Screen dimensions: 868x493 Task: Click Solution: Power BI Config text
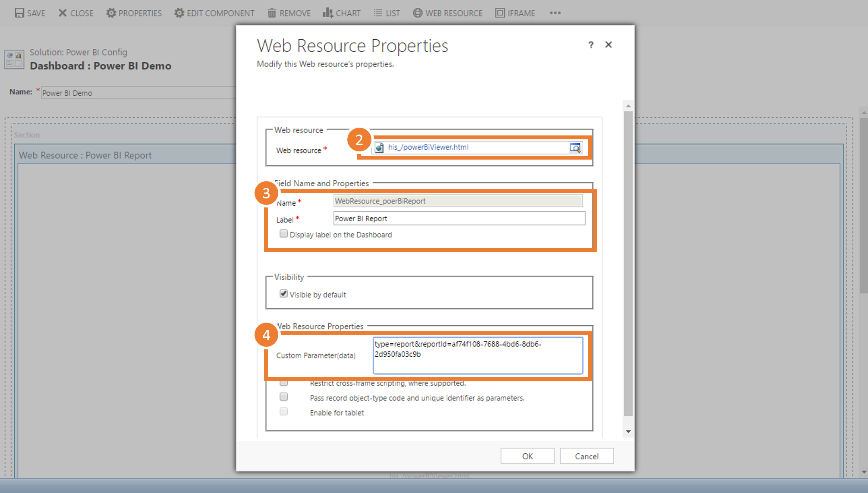79,52
